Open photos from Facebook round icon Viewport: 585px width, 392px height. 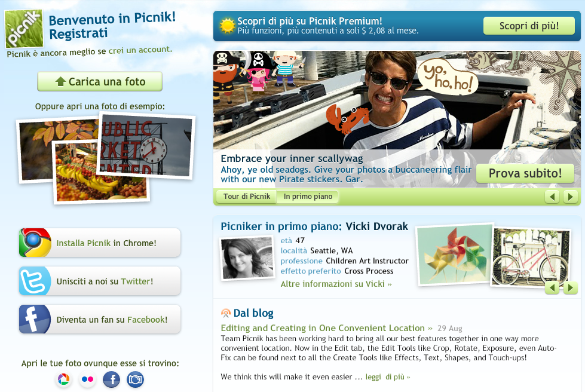(112, 379)
